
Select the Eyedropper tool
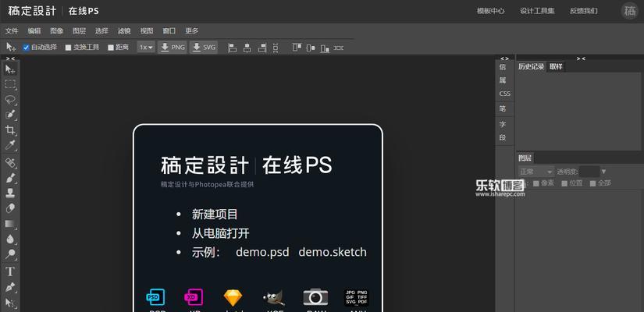pos(10,145)
